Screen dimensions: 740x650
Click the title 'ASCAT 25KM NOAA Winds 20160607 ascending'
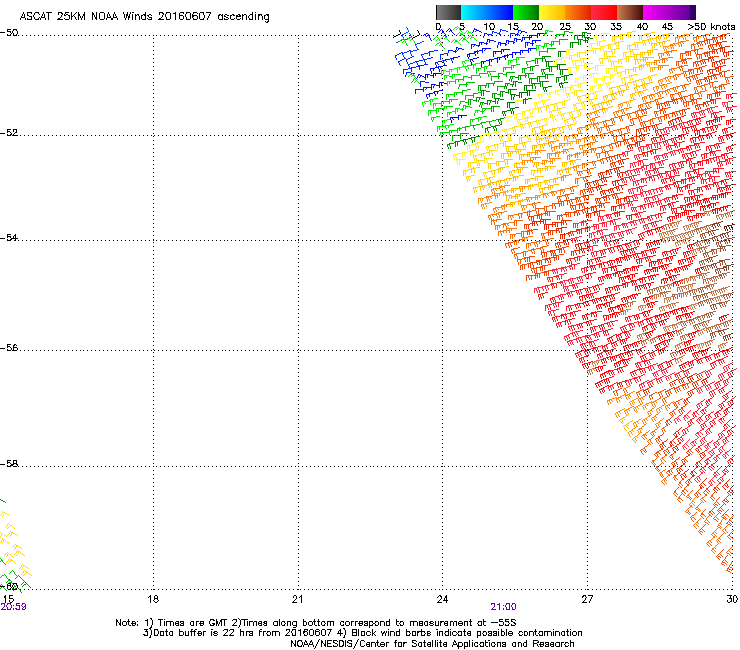click(144, 17)
